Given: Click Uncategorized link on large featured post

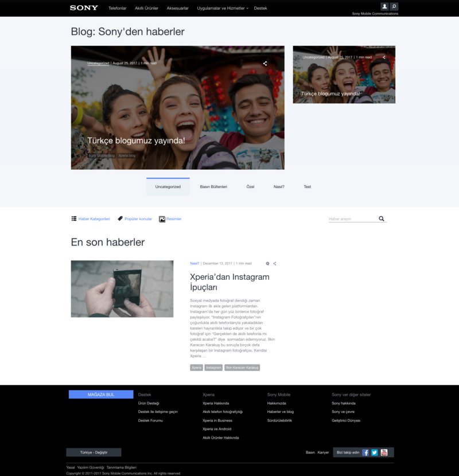Looking at the screenshot, I should (98, 63).
